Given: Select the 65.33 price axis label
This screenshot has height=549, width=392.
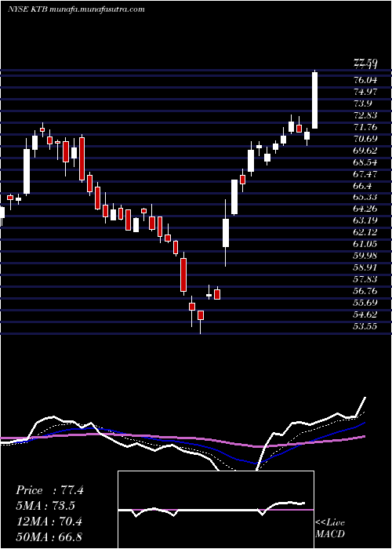Looking at the screenshot, I should [x=365, y=197].
